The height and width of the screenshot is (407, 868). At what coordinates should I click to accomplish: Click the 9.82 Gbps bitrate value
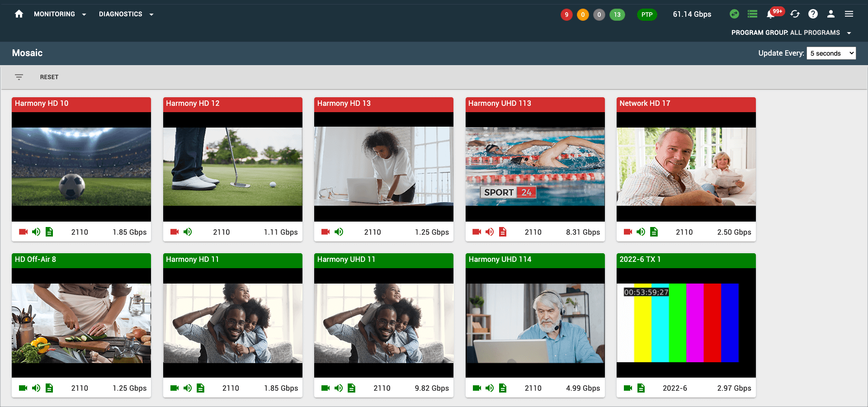pyautogui.click(x=432, y=388)
